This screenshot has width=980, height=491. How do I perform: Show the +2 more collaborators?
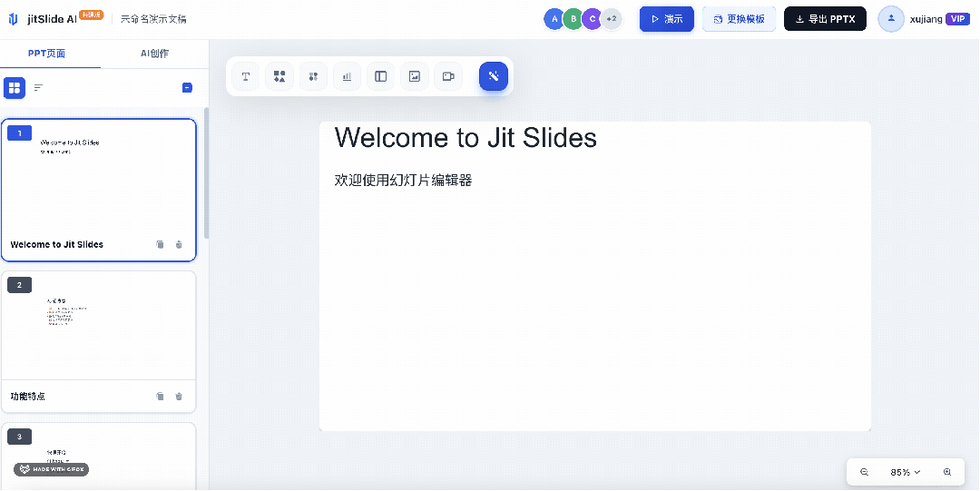point(612,19)
